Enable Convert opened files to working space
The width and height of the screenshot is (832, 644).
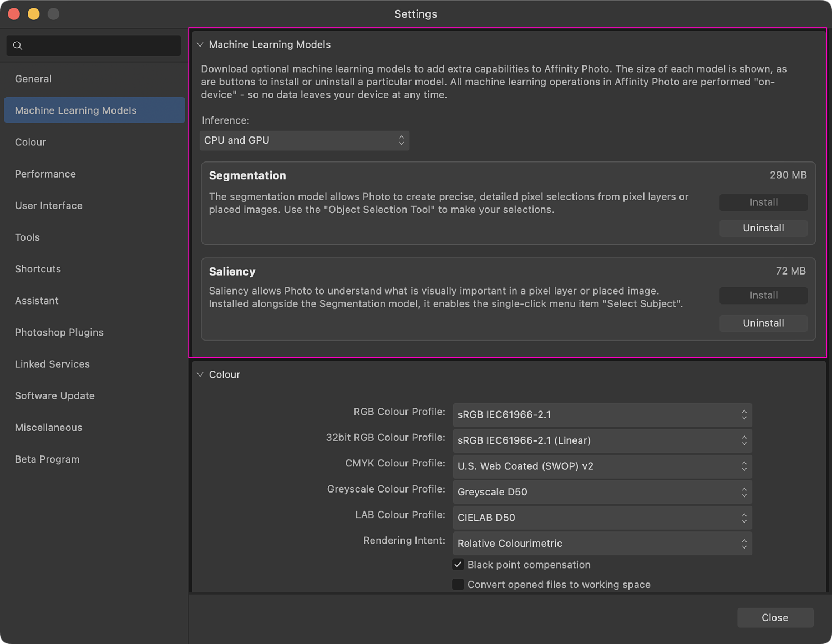pos(458,584)
